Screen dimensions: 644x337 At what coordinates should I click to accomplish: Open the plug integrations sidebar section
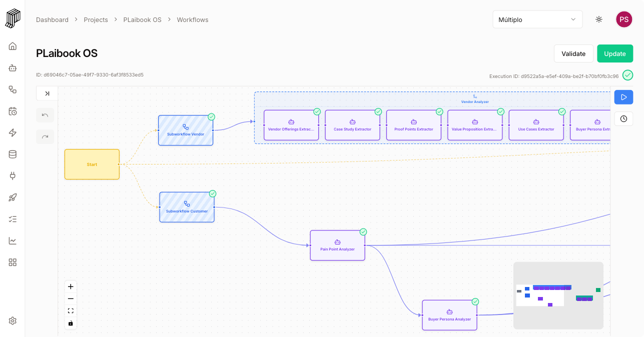[x=13, y=175]
